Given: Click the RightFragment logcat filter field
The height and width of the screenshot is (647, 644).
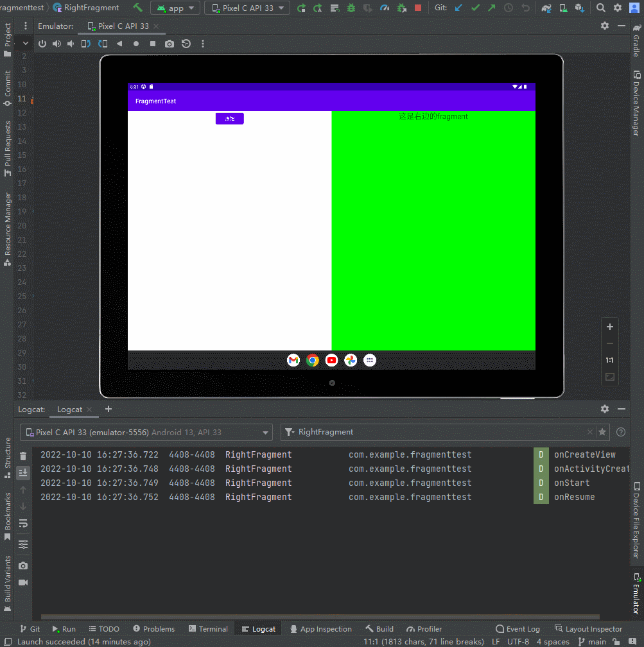Looking at the screenshot, I should click(x=437, y=432).
